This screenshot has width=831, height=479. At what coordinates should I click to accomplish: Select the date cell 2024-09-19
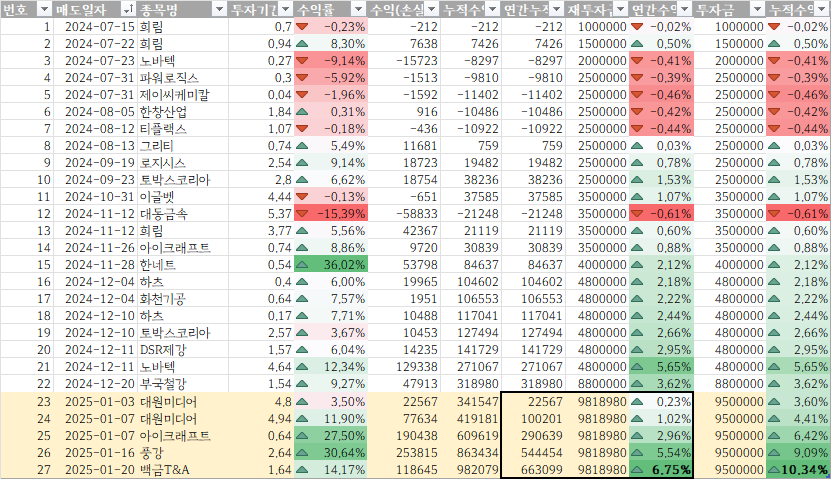click(95, 163)
